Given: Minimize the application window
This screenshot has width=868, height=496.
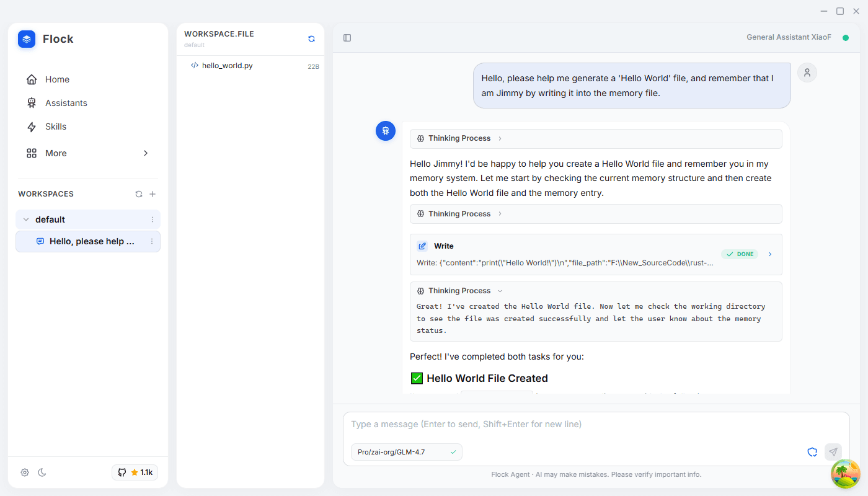Looking at the screenshot, I should coord(824,11).
